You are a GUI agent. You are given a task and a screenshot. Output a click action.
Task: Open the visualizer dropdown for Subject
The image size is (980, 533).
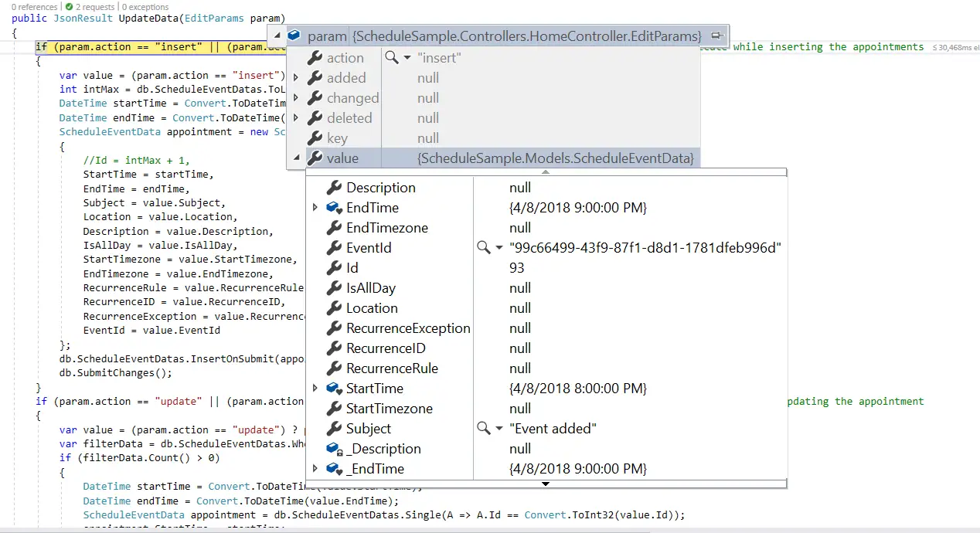(x=499, y=429)
